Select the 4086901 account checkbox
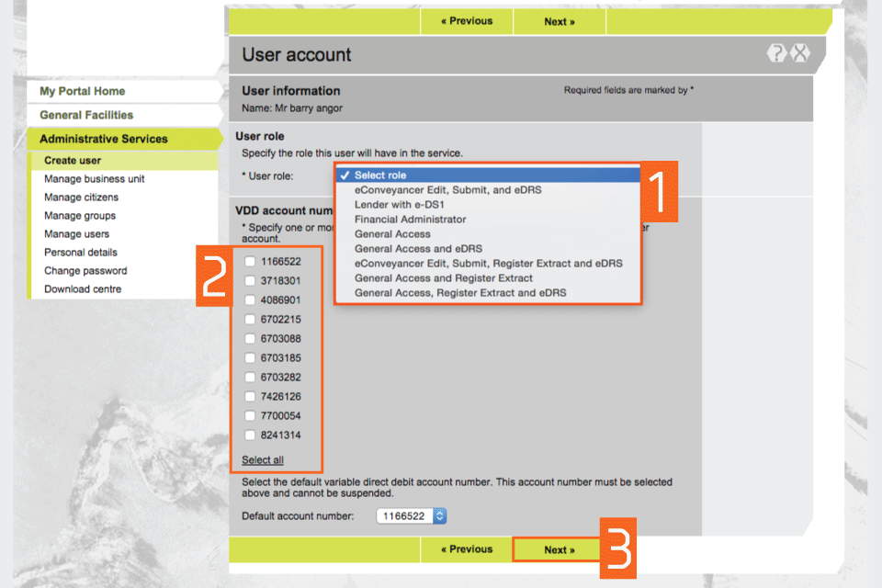Image resolution: width=882 pixels, height=588 pixels. coord(250,300)
